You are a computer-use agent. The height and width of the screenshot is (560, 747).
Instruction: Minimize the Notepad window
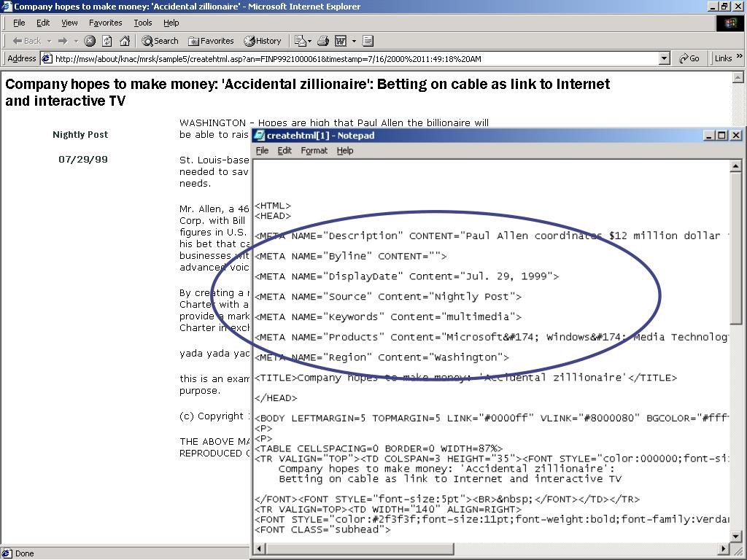coord(709,135)
